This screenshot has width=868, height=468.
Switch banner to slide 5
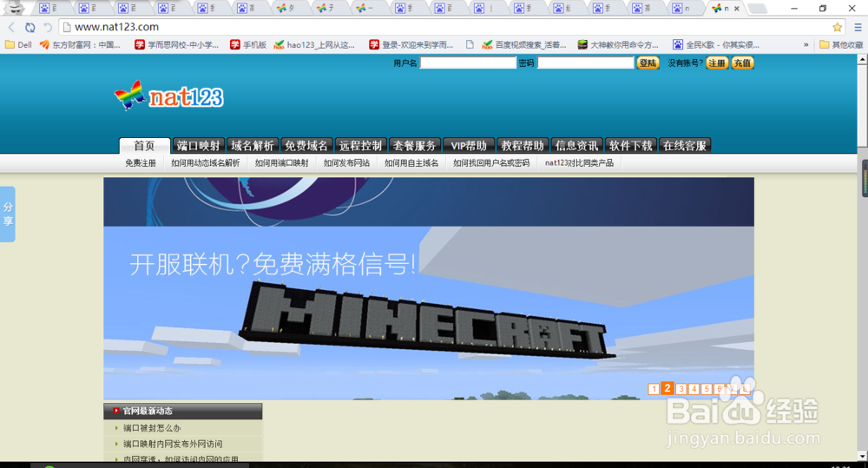(707, 389)
